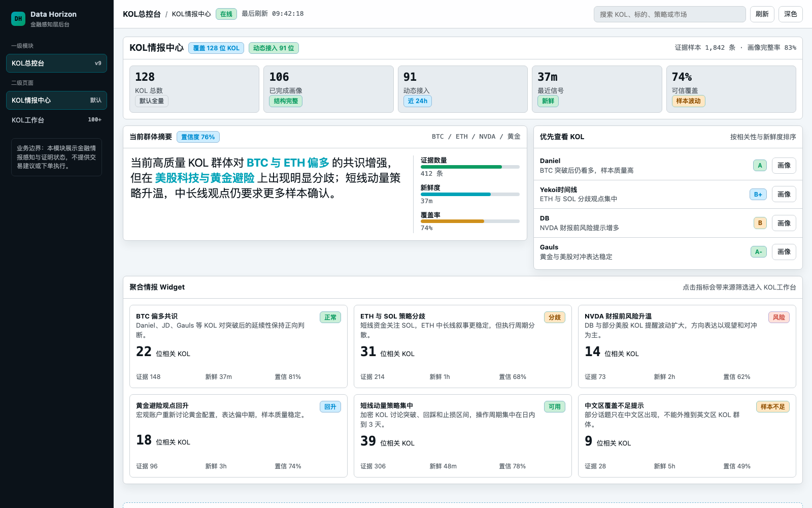Click 风险 tag on NVDA widget

(779, 317)
